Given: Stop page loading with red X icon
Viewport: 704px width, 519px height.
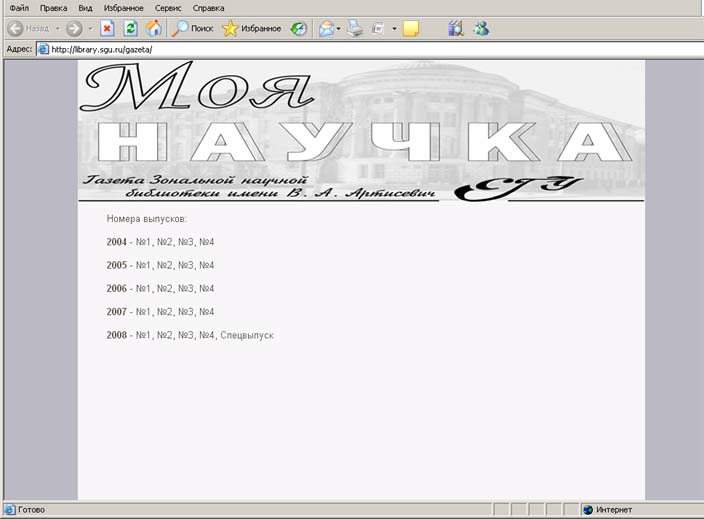Looking at the screenshot, I should (107, 29).
